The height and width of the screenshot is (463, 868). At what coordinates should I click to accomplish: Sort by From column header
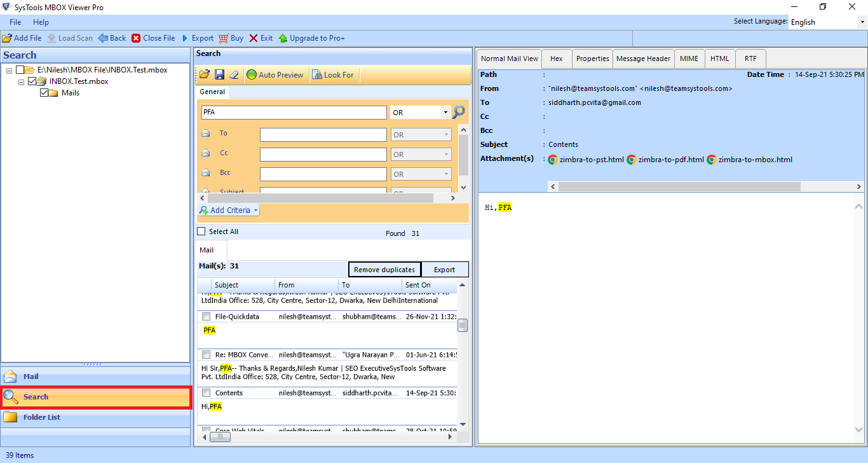[x=307, y=285]
